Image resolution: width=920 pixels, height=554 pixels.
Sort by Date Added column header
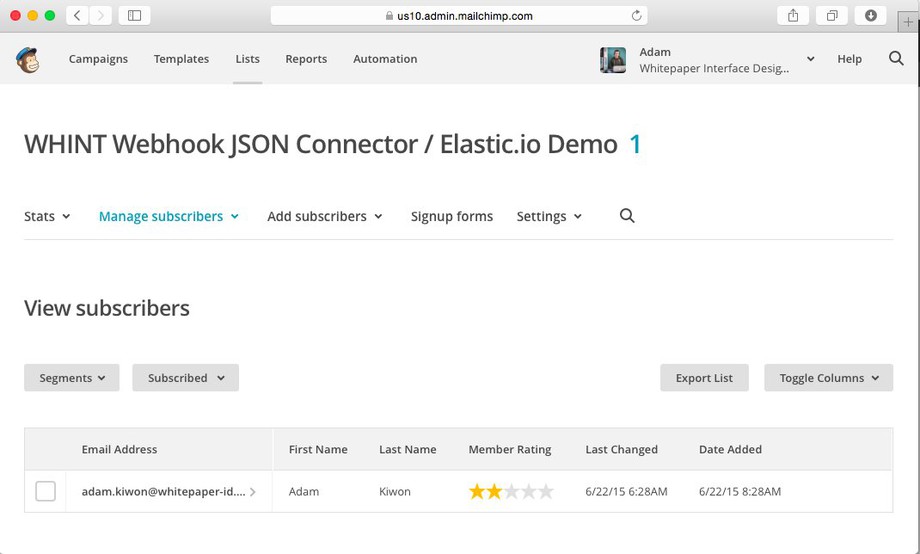(x=730, y=449)
